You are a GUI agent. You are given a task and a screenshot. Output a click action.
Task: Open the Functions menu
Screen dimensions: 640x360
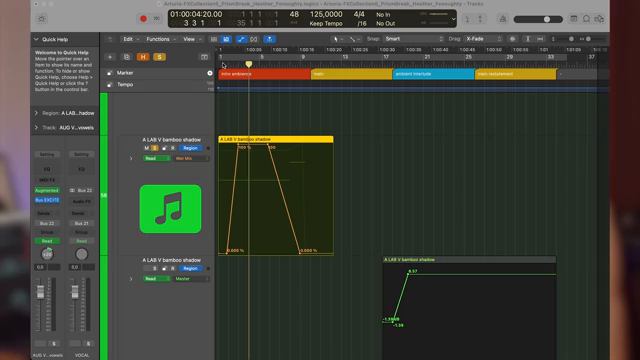[x=161, y=39]
